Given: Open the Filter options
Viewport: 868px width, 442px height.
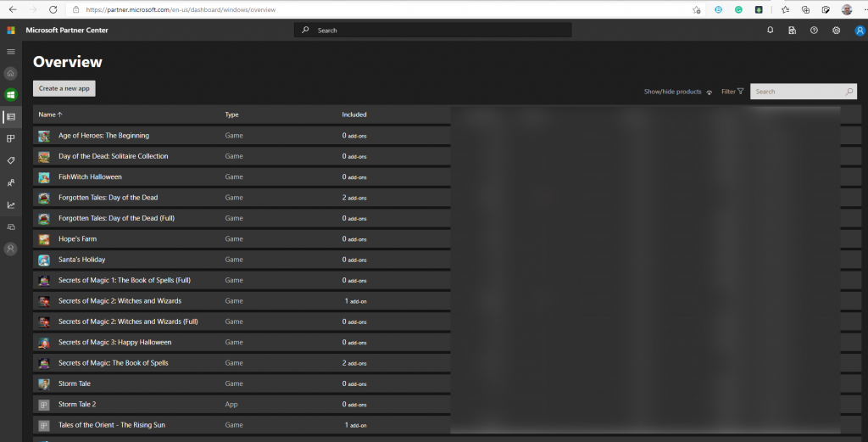Looking at the screenshot, I should point(732,92).
